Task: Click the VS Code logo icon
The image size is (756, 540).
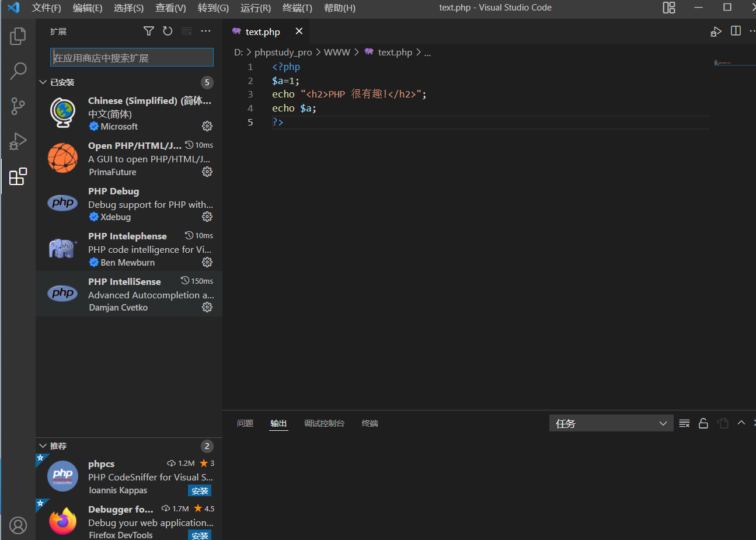Action: 13,8
